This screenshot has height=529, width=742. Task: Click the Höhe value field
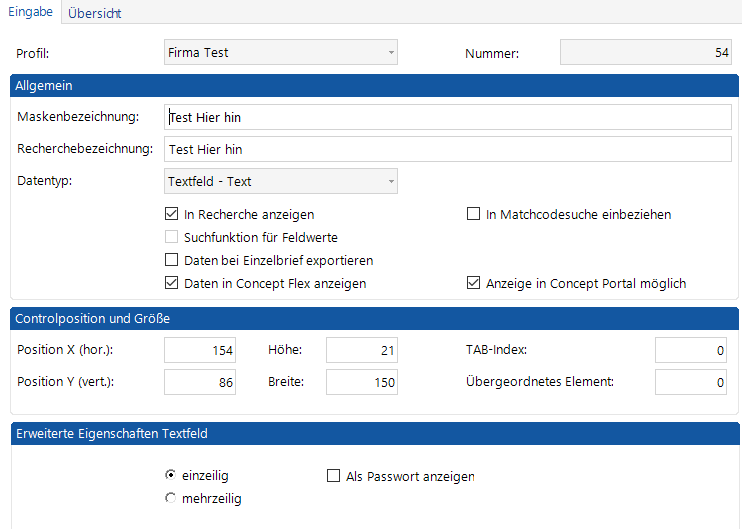point(362,350)
